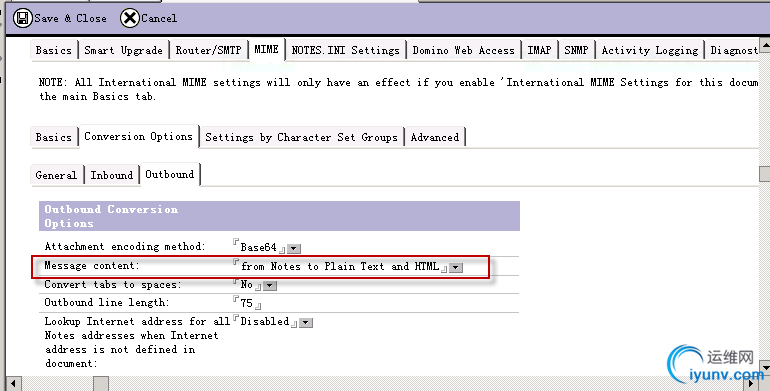The image size is (770, 391).
Task: Select the General conversion options tab
Action: (56, 175)
